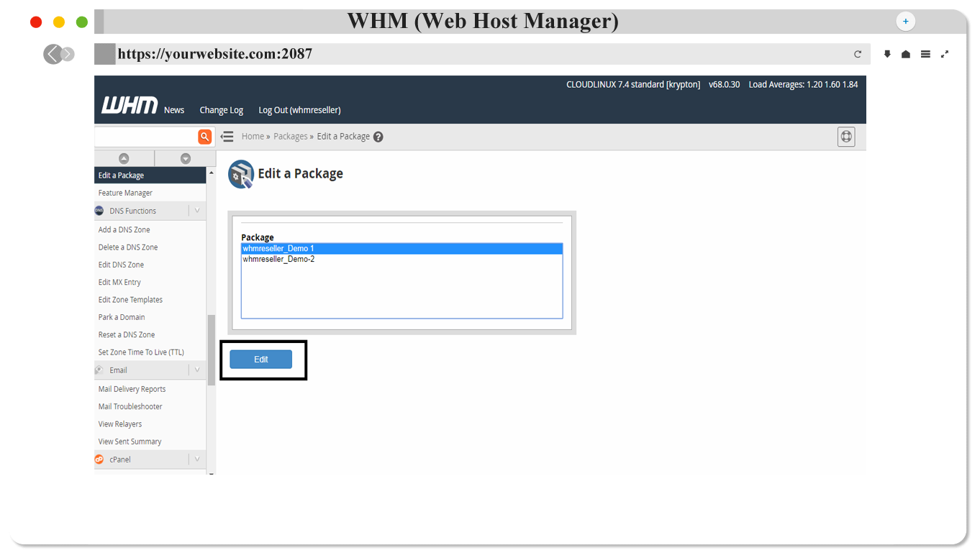
Task: Open Feature Manager in sidebar
Action: coord(125,193)
